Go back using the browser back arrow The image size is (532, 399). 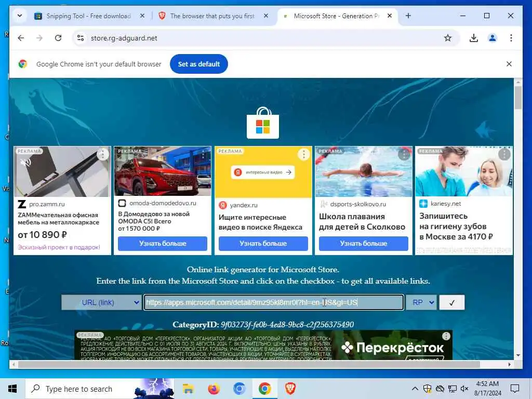(21, 38)
